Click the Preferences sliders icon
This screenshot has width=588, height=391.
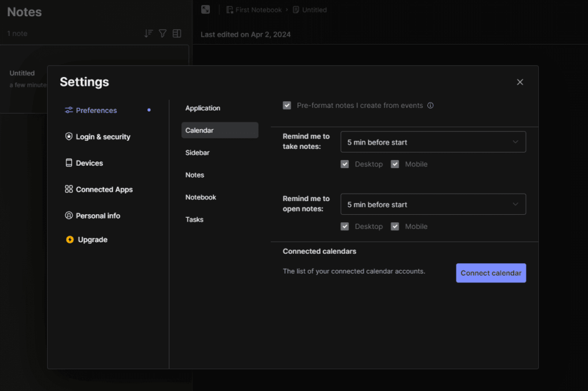[x=69, y=110]
